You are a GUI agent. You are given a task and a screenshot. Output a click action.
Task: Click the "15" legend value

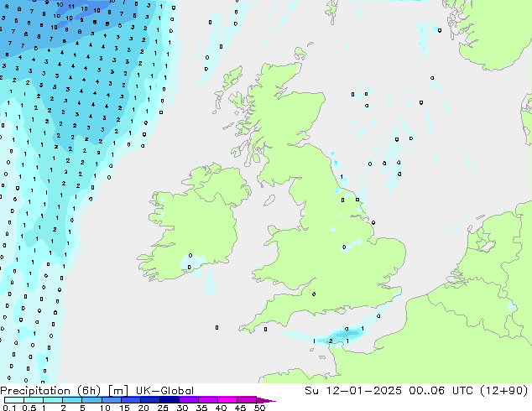coord(124,408)
